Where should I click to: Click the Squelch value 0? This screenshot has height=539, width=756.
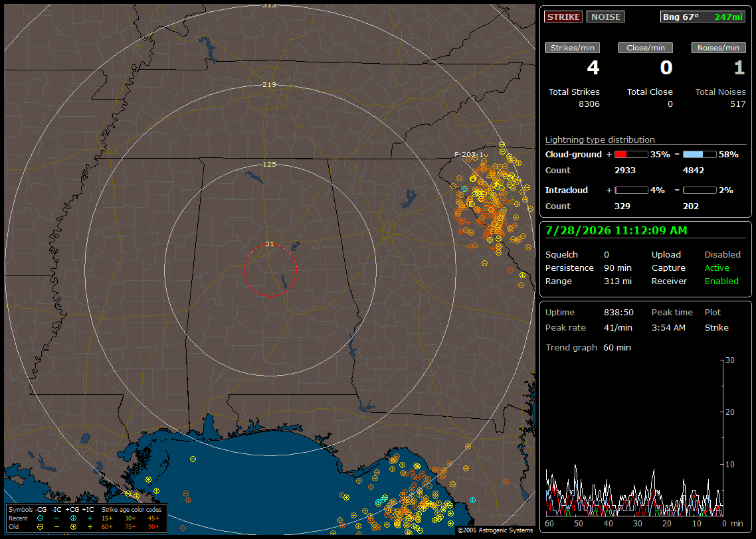607,255
